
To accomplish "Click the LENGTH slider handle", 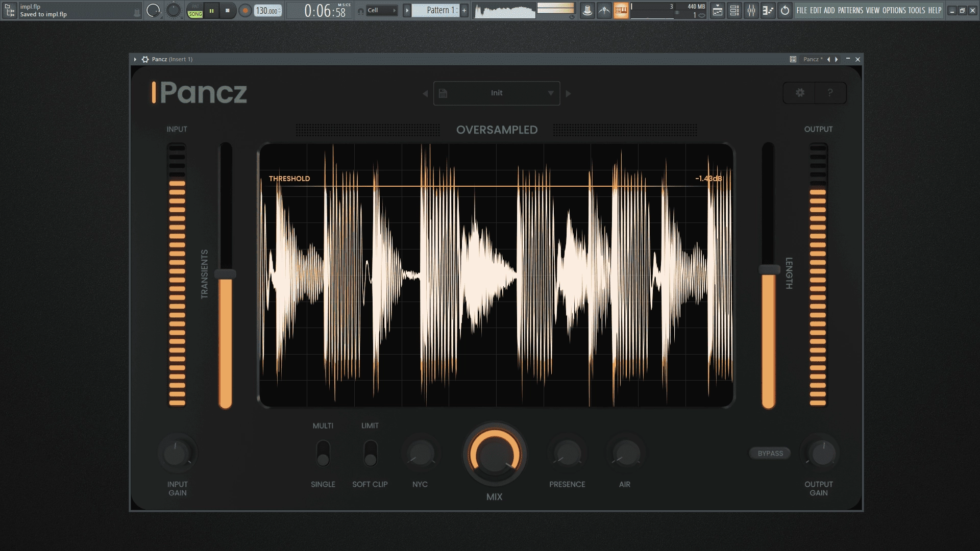I will [769, 270].
